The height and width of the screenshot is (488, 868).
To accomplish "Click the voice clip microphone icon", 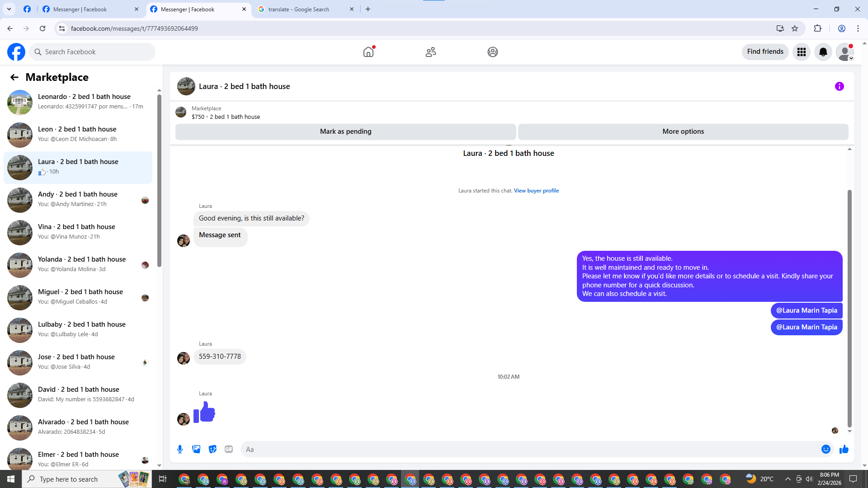I will (x=180, y=449).
